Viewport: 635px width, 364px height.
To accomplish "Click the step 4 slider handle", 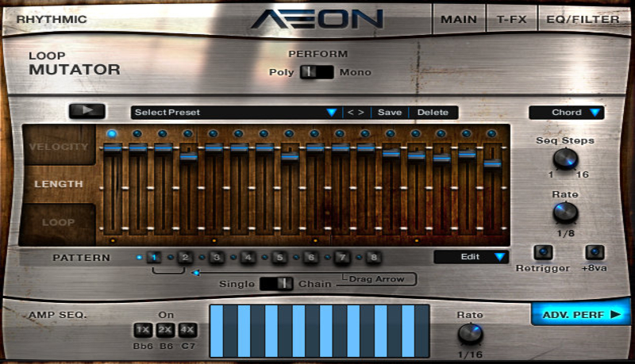I will tap(189, 156).
